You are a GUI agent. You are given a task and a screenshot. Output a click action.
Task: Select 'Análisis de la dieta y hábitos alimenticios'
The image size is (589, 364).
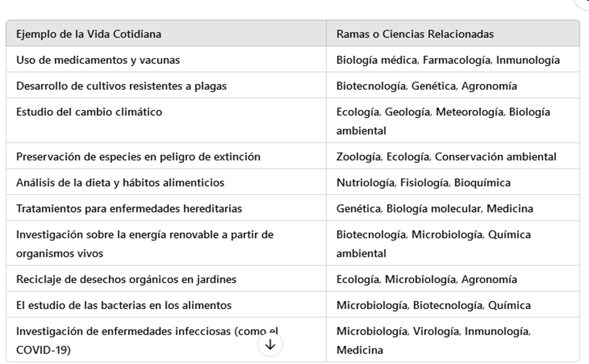pos(120,182)
